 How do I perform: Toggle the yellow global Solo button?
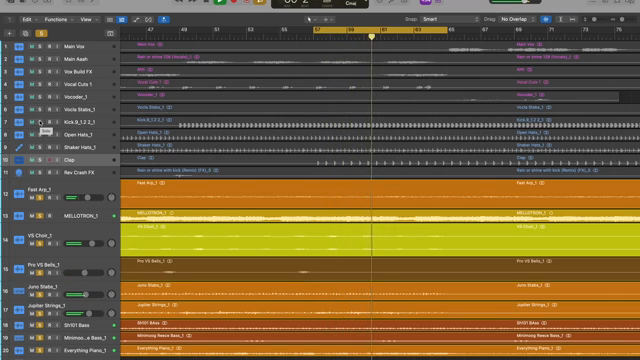[41, 33]
